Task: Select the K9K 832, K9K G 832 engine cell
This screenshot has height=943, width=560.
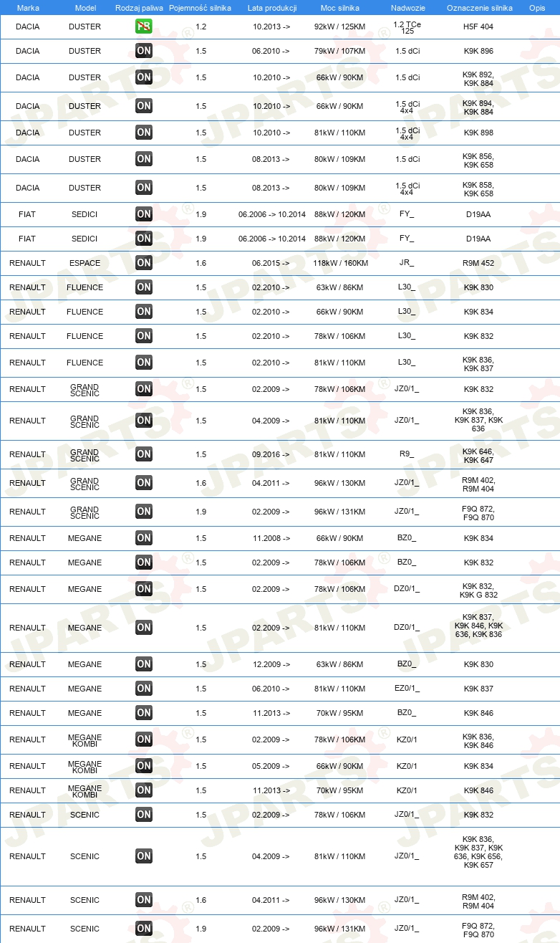Action: [478, 590]
